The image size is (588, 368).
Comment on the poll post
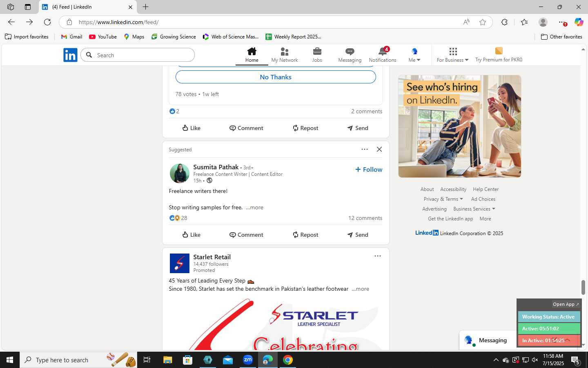point(246,128)
